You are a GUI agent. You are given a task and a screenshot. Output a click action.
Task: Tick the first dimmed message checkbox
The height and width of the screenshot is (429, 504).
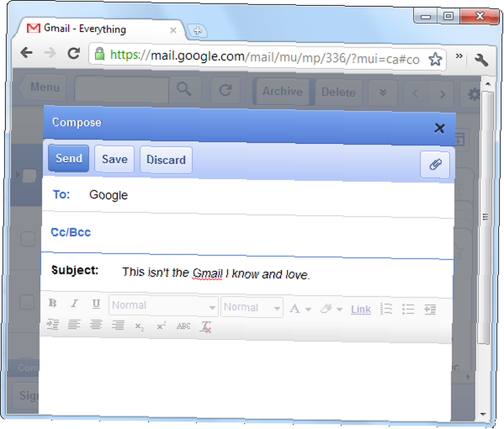tap(29, 175)
